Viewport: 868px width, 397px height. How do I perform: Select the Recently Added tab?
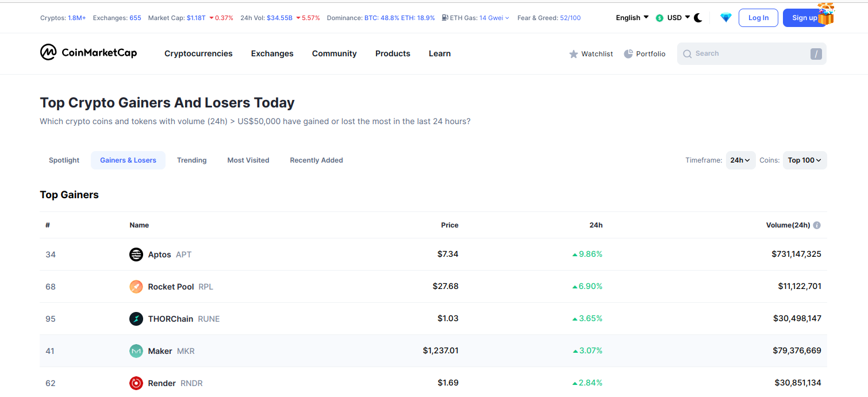[x=316, y=160]
